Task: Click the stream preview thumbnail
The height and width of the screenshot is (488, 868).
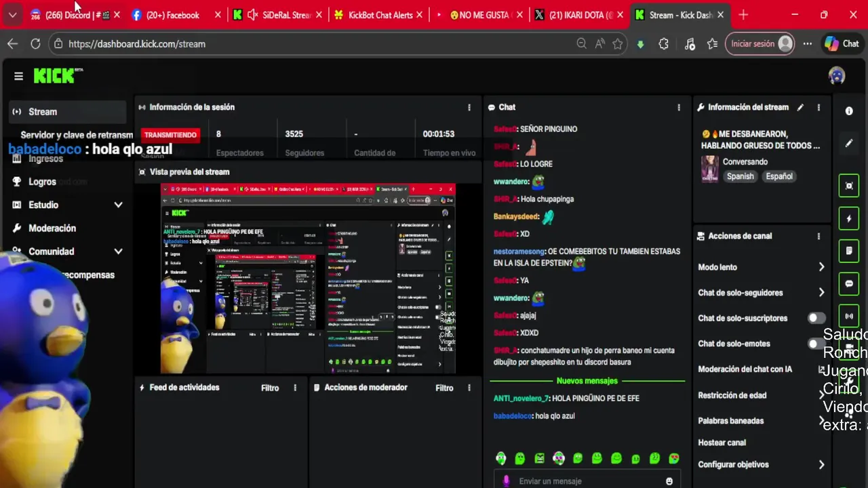Action: click(308, 278)
